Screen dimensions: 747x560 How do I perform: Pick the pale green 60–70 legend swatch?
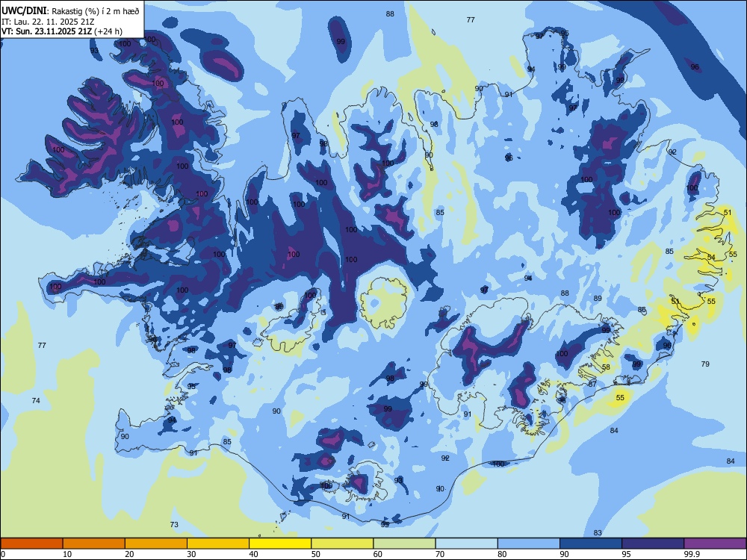tap(404, 544)
